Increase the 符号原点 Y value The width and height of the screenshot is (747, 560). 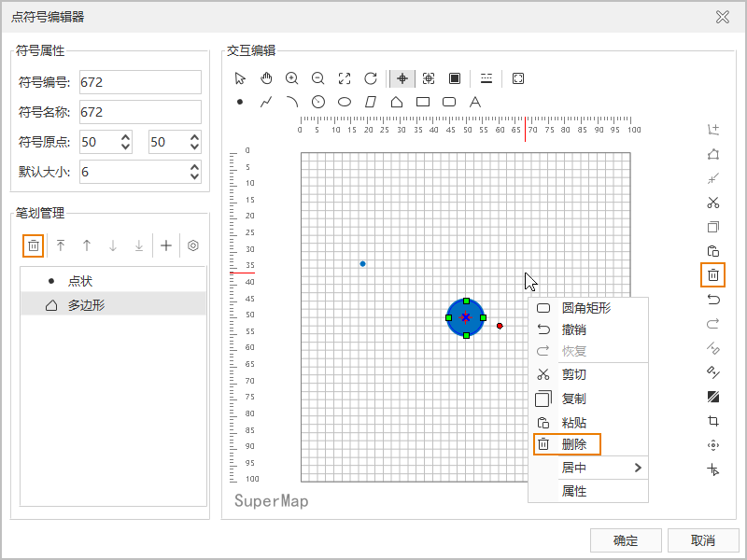coord(194,137)
